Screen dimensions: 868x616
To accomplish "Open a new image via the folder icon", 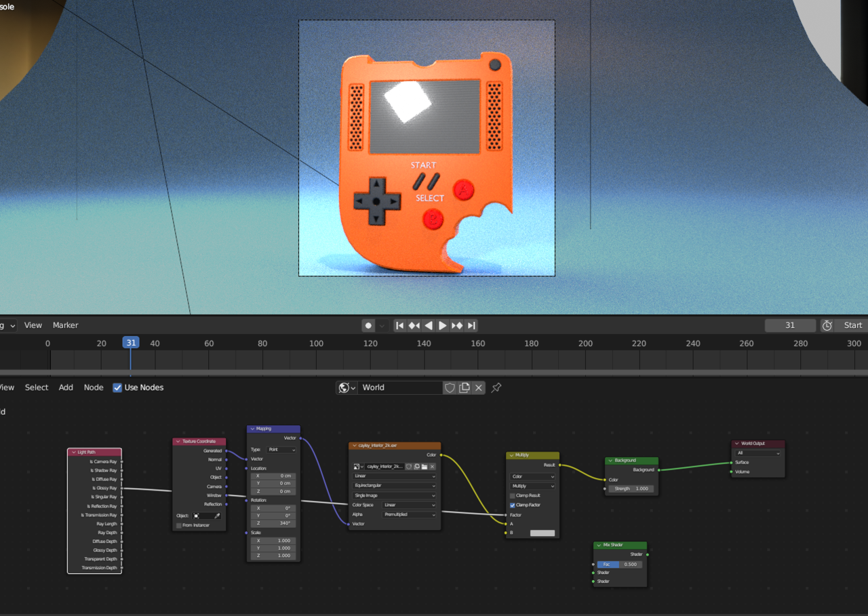I will click(x=425, y=467).
